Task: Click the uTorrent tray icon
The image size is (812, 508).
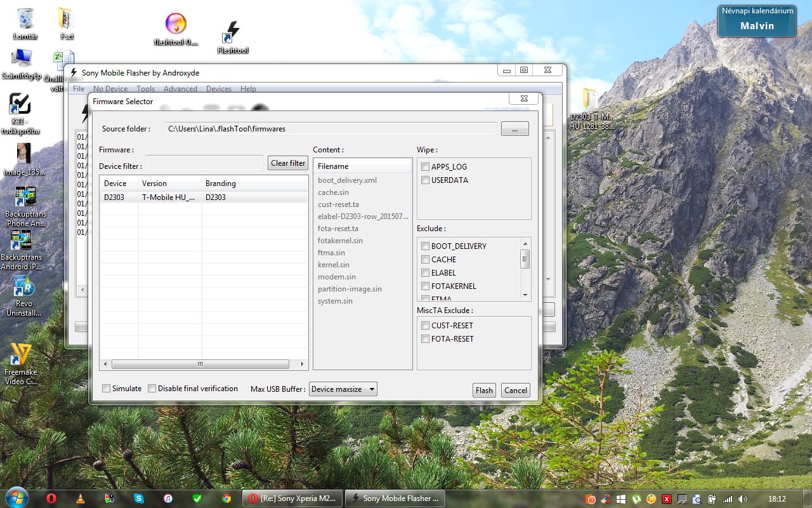Action: click(636, 499)
